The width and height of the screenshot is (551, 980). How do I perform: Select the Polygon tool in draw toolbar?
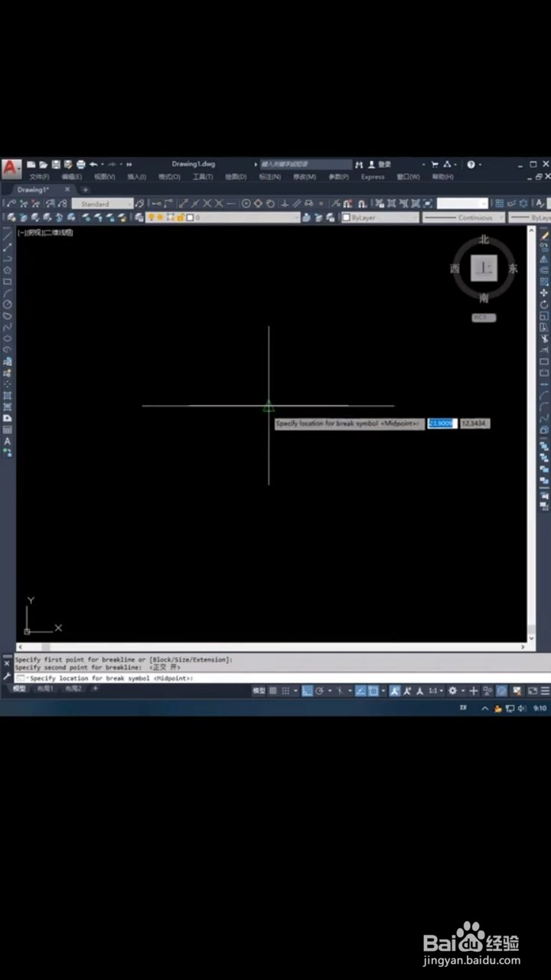coord(8,270)
